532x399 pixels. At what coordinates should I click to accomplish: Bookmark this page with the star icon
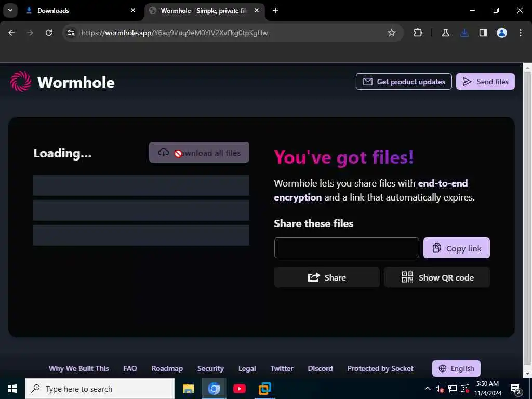pyautogui.click(x=392, y=33)
